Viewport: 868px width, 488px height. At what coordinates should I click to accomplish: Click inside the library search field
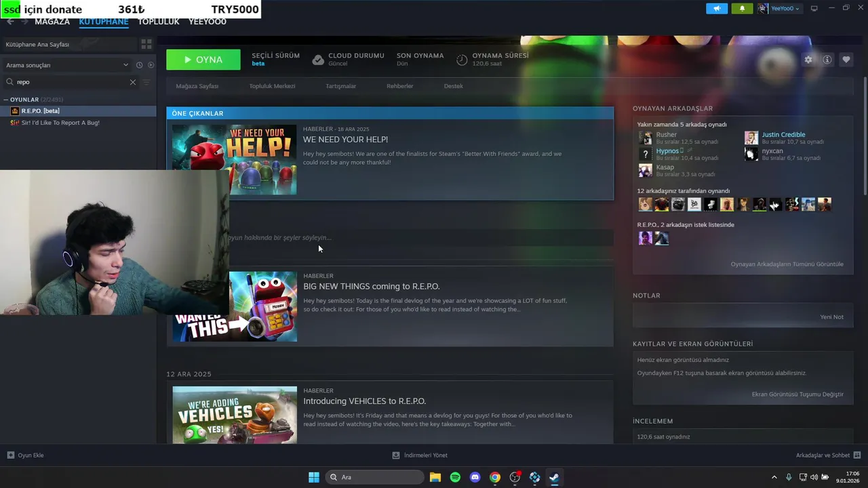tap(71, 82)
